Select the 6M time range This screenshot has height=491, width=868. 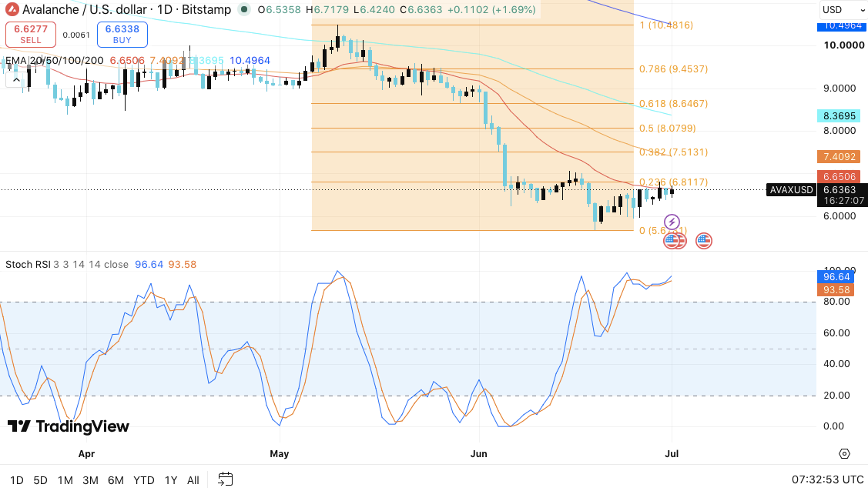(x=116, y=480)
